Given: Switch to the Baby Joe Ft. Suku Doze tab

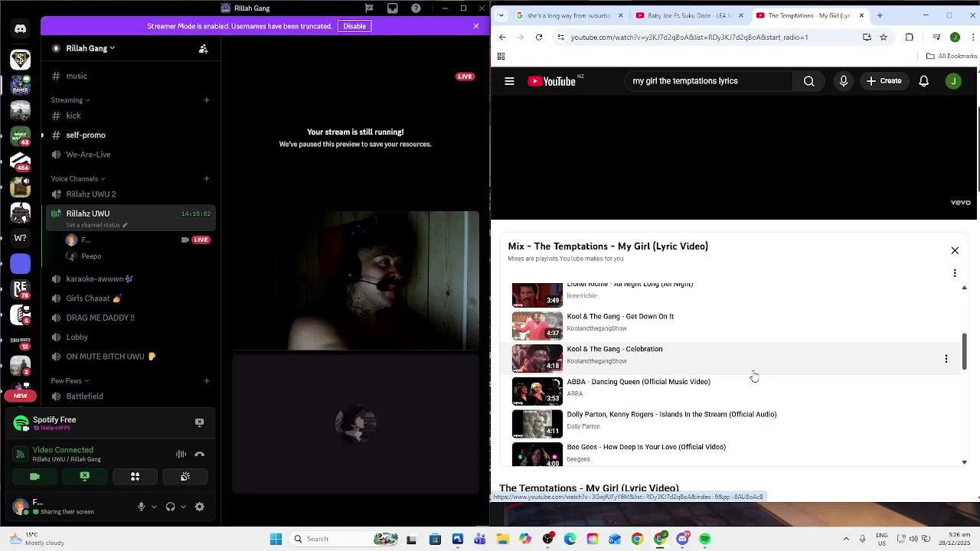Looking at the screenshot, I should 690,15.
